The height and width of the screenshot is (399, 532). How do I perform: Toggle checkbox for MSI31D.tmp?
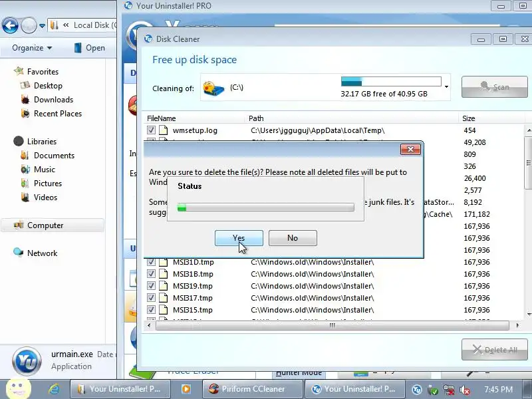click(x=151, y=262)
